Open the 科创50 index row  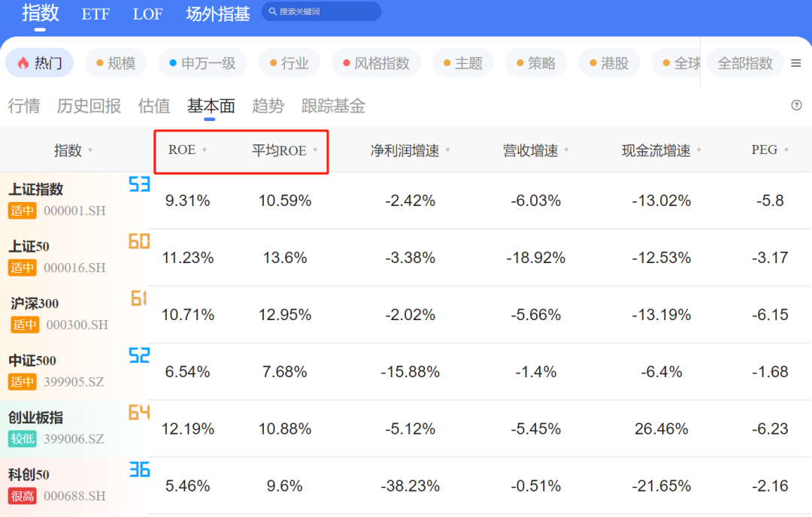tap(406, 485)
